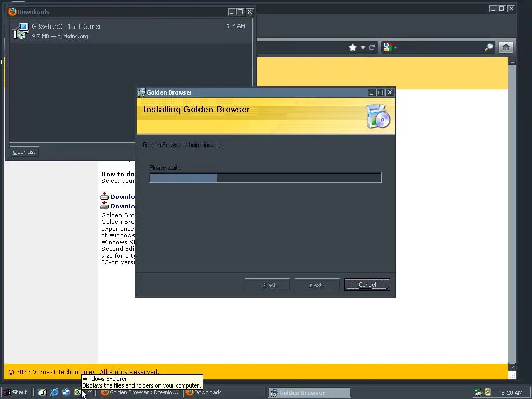Click inside the browser search field
The image size is (532, 399).
[441, 47]
